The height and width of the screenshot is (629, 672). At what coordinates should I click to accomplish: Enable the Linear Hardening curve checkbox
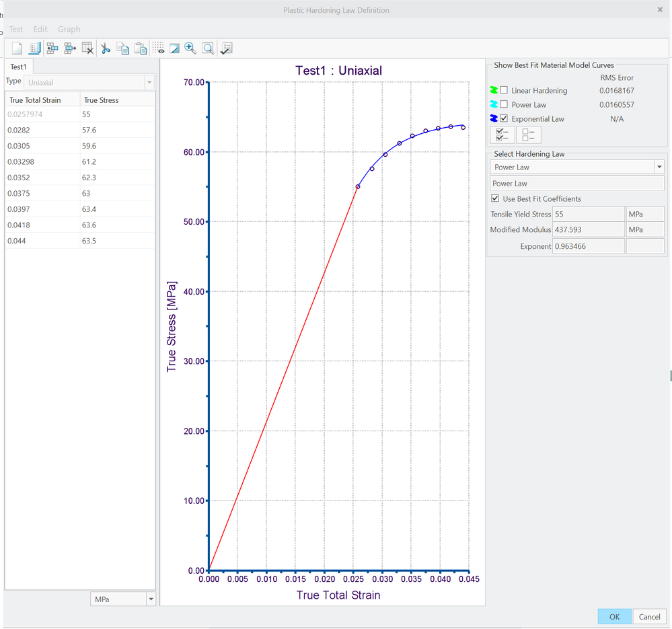coord(504,90)
